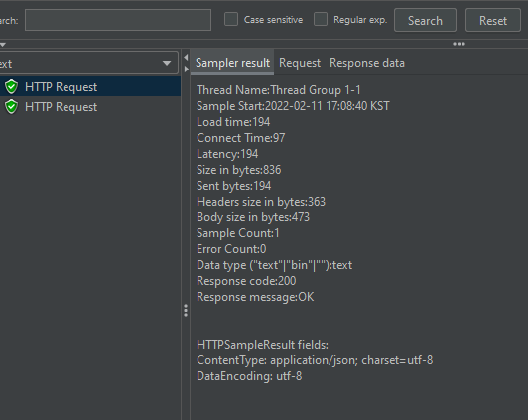The image size is (528, 420).
Task: Click the Error Count:0 line
Action: (231, 249)
